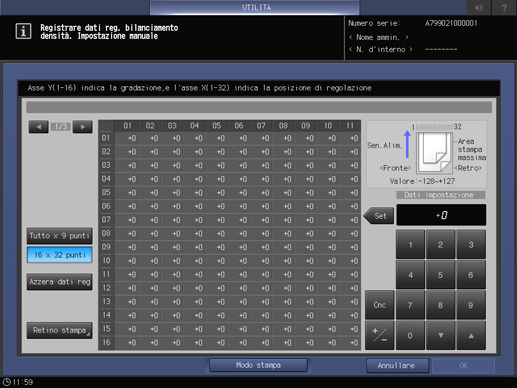Screen dimensions: 517x388
Task: Click column header 10
Action: [x=328, y=126]
